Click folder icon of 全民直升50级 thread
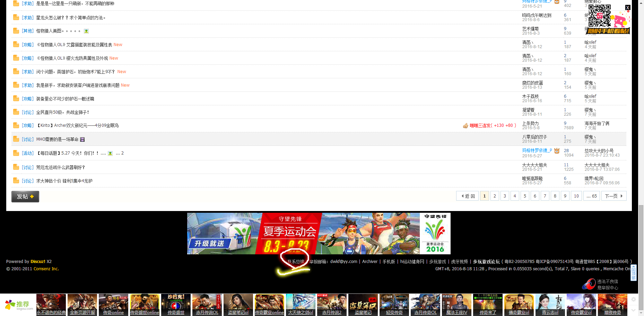Viewport: 644px width, 316px height. pyautogui.click(x=16, y=112)
